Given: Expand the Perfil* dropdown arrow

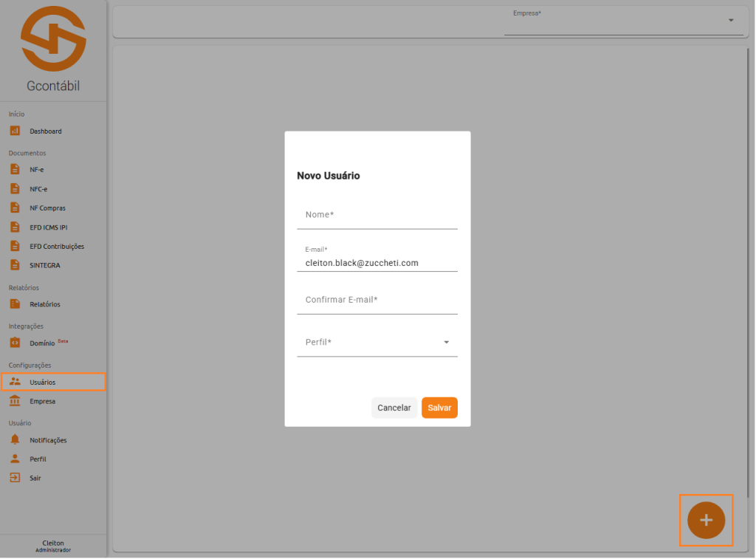Looking at the screenshot, I should point(447,342).
